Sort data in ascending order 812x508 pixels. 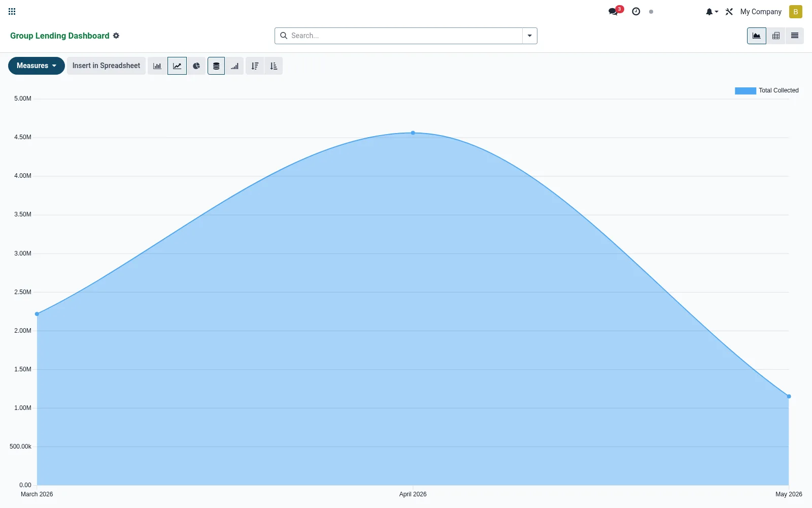pyautogui.click(x=274, y=66)
